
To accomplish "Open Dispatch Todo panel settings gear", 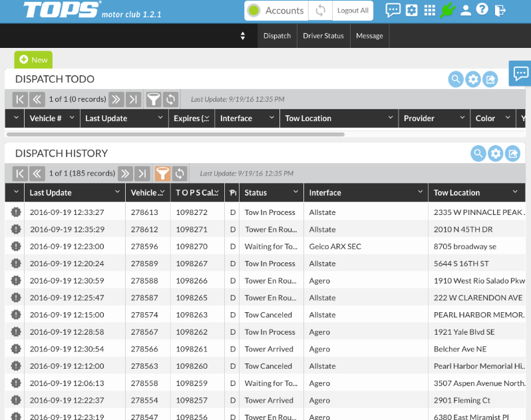I will point(473,79).
